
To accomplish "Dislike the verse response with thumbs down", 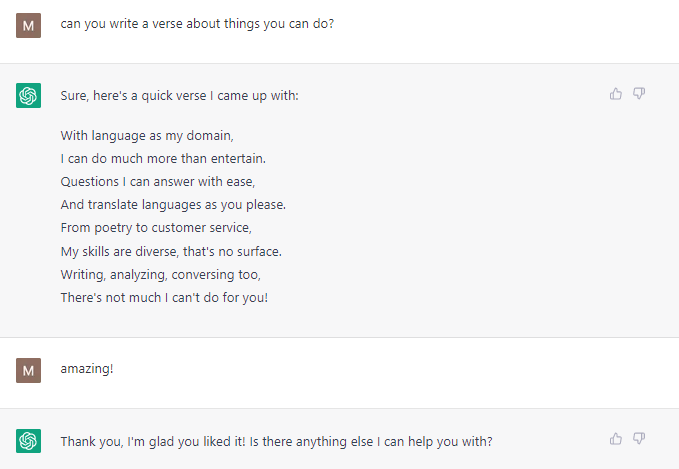I will (x=639, y=94).
